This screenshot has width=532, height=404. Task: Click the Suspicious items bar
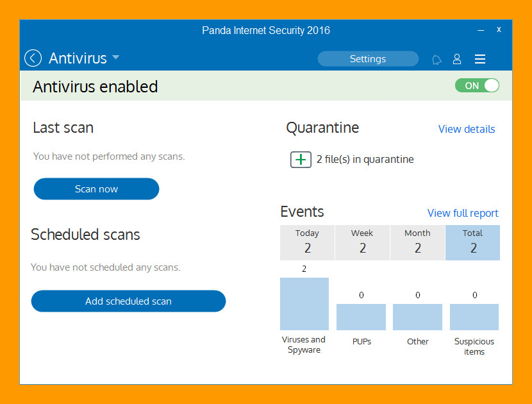tap(474, 317)
